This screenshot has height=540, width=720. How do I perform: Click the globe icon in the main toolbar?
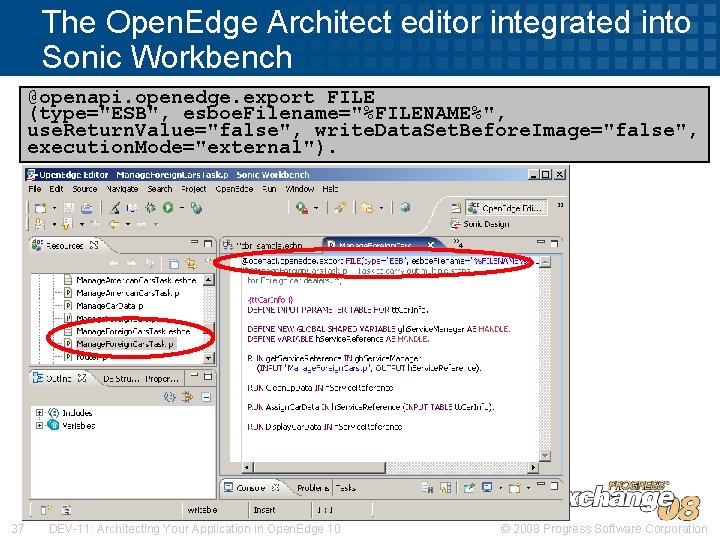405,208
